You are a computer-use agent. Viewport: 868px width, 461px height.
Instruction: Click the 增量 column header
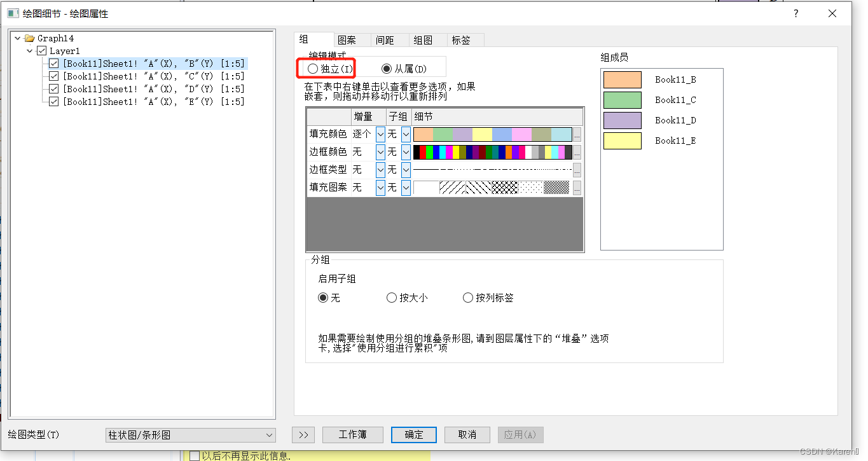click(x=369, y=116)
